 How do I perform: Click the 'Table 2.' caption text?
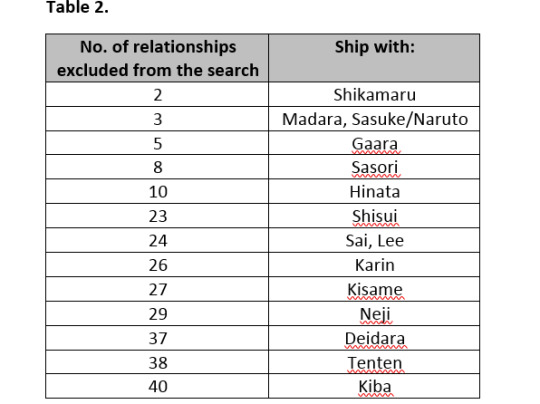point(77,7)
